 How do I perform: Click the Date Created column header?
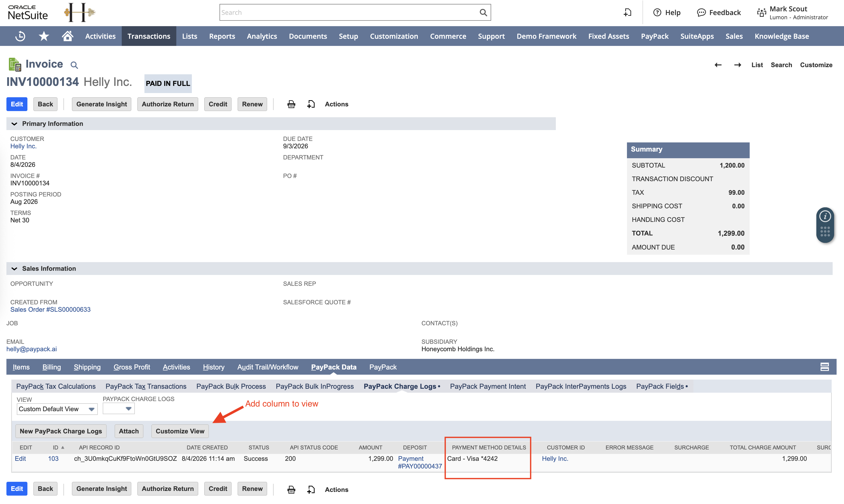pos(207,447)
